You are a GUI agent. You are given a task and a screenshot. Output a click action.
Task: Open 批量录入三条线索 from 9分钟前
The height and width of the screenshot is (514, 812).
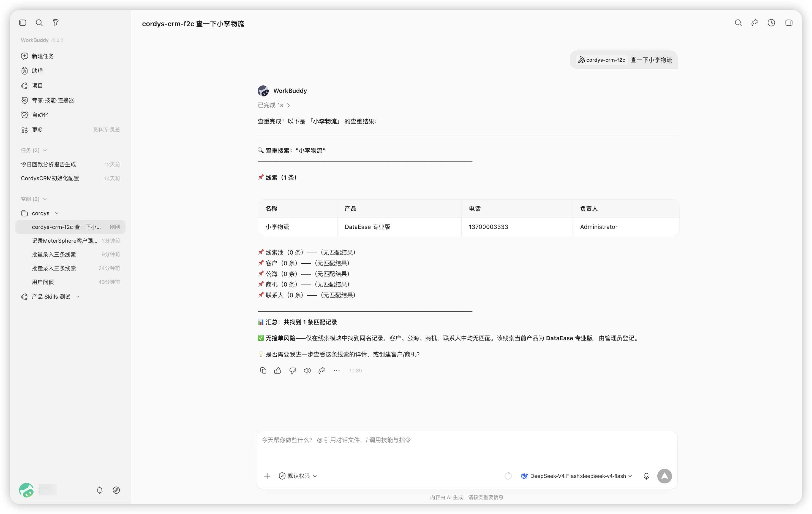point(71,255)
